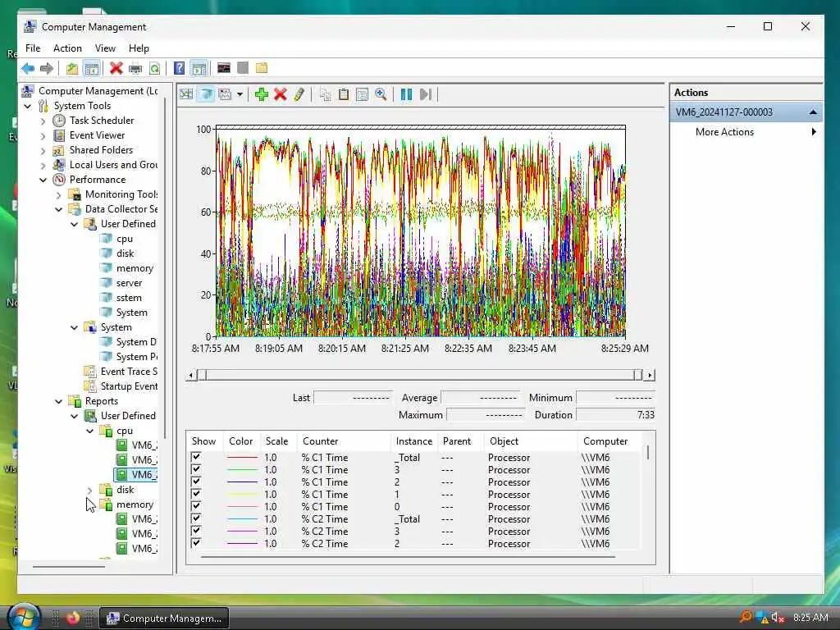Click the Help question mark icon
Viewport: 840px width, 630px height.
coord(179,68)
